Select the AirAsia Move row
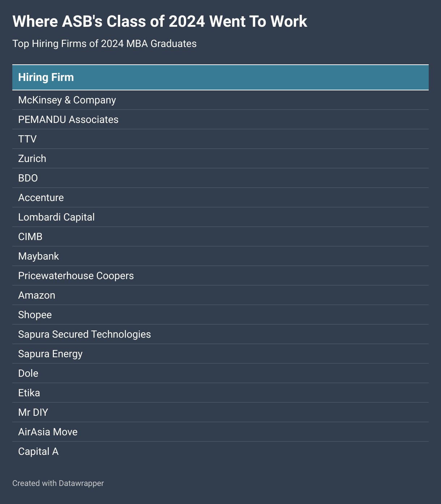Viewport: 441px width, 504px height. (48, 432)
